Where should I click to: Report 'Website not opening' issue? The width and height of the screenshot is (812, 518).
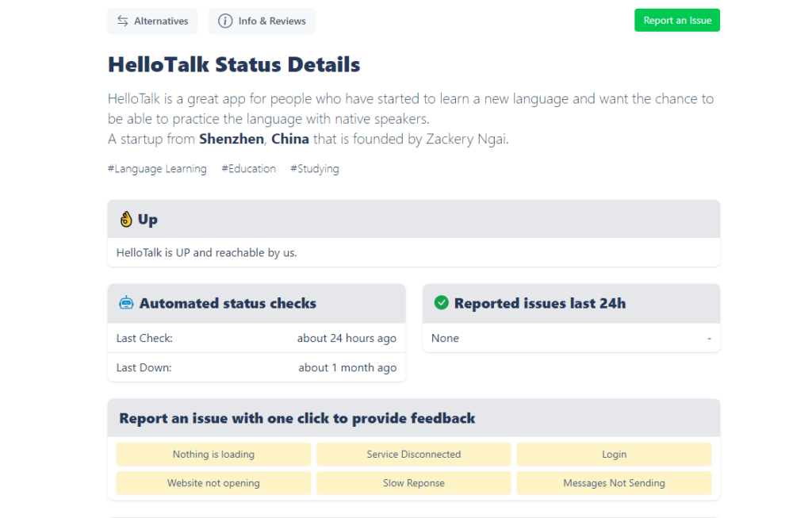click(213, 483)
